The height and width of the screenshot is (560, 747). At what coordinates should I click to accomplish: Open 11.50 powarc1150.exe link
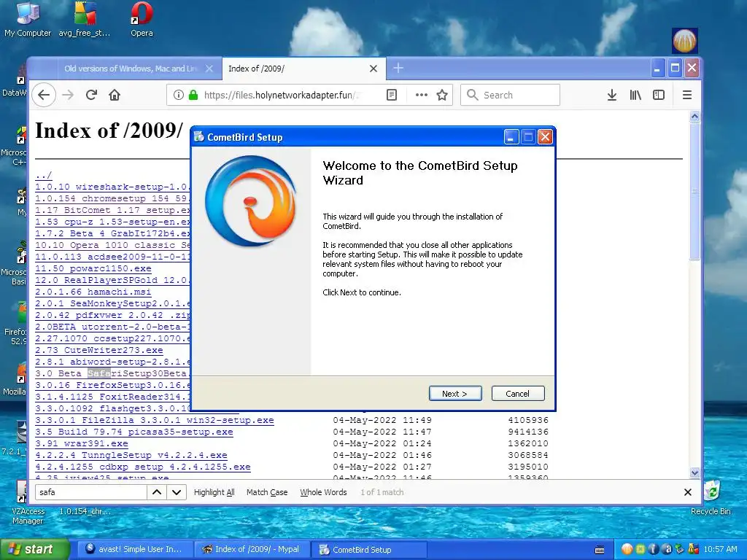point(93,268)
